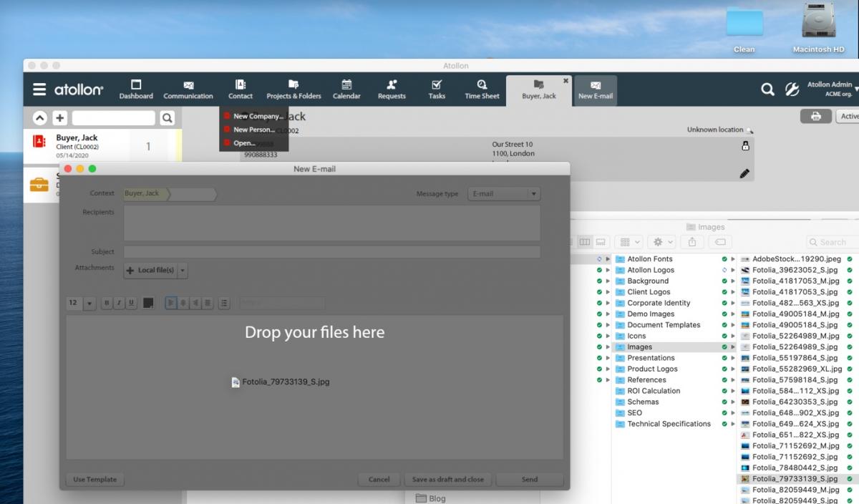Toggle bold text formatting
This screenshot has height=504, width=859.
tap(107, 304)
